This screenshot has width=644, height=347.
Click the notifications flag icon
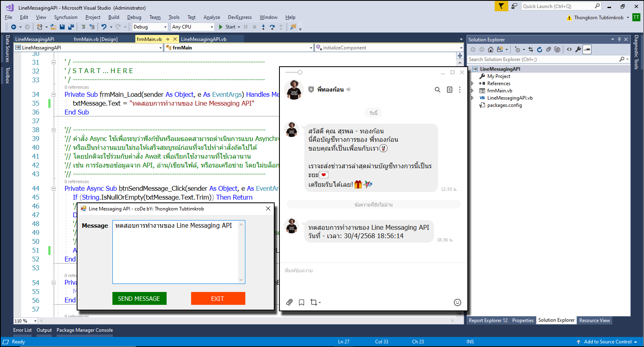click(501, 6)
